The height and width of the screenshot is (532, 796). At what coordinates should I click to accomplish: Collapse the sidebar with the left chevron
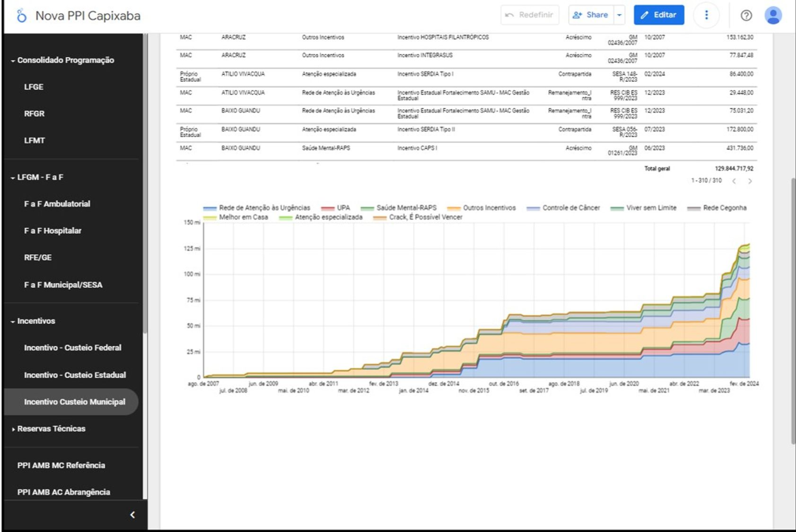click(132, 515)
